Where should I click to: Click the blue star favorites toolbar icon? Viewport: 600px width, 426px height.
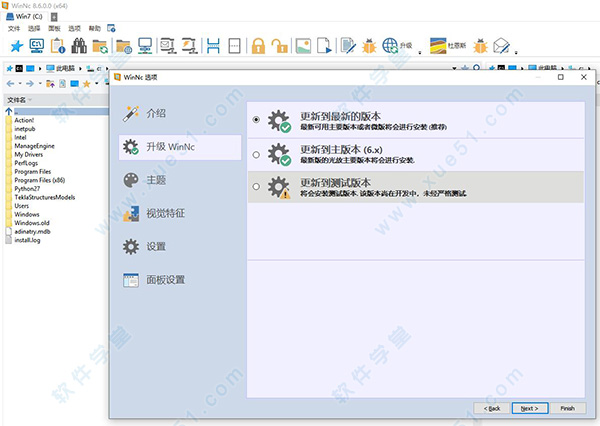click(16, 46)
